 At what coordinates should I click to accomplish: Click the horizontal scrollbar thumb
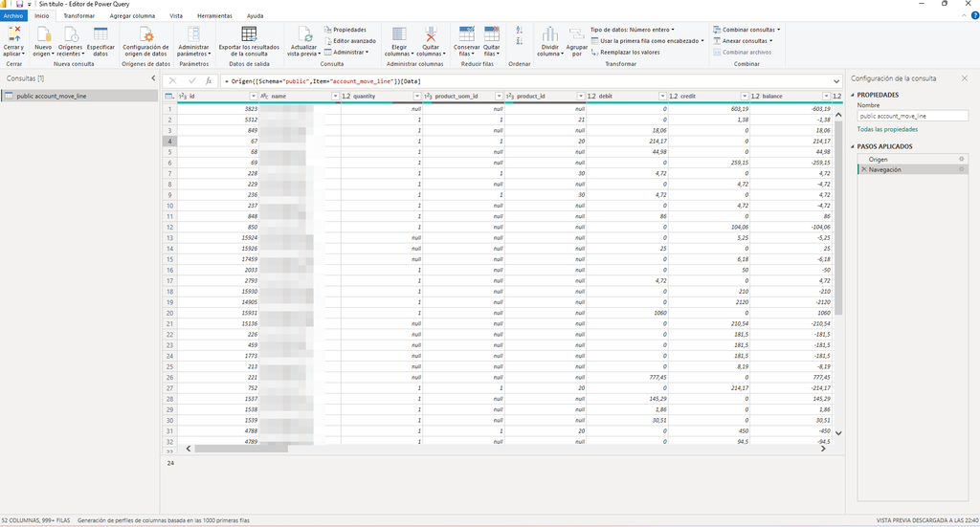(240, 449)
